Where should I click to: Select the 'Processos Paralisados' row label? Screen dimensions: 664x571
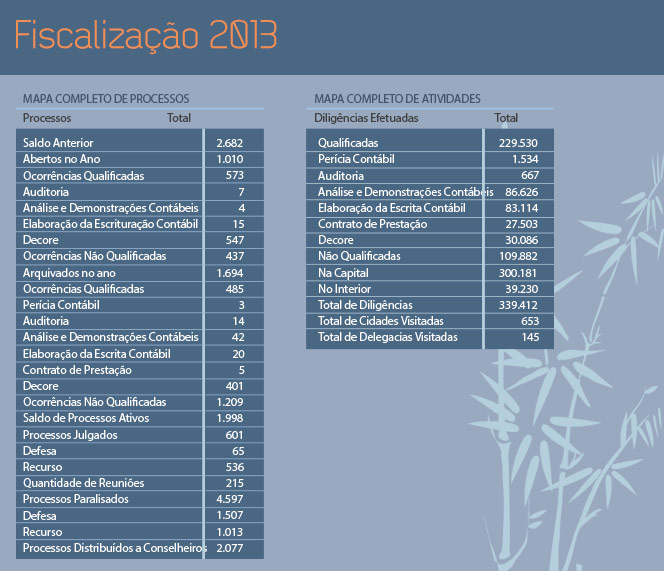pyautogui.click(x=75, y=499)
